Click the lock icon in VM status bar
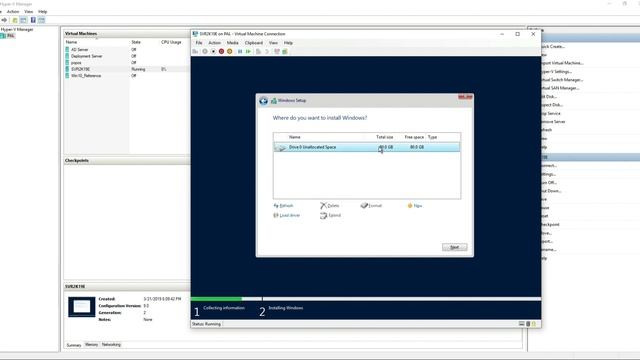640x360 pixels. tap(533, 324)
